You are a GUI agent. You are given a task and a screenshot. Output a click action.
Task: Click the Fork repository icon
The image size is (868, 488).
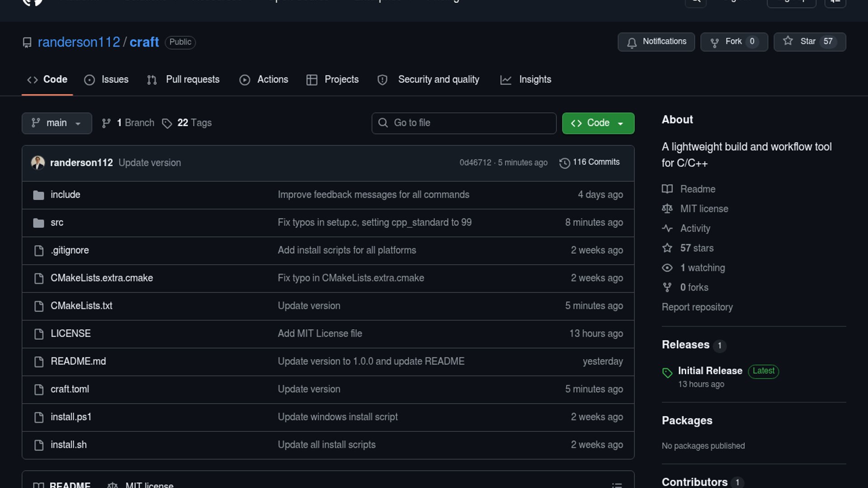click(x=715, y=42)
